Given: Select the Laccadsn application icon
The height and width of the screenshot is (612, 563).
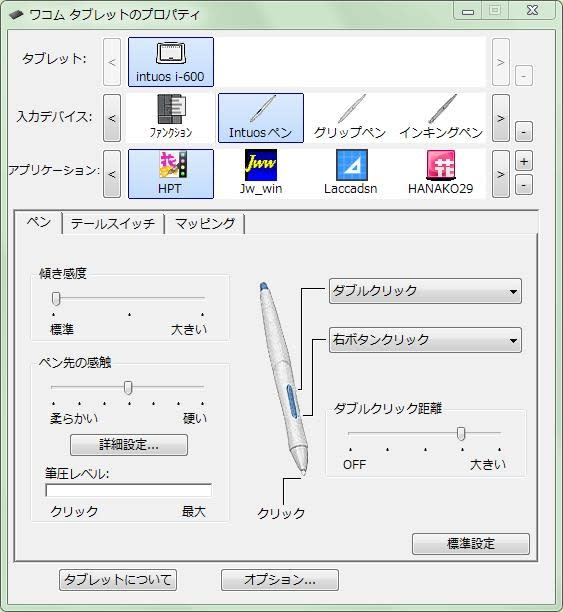Looking at the screenshot, I should coord(351,173).
